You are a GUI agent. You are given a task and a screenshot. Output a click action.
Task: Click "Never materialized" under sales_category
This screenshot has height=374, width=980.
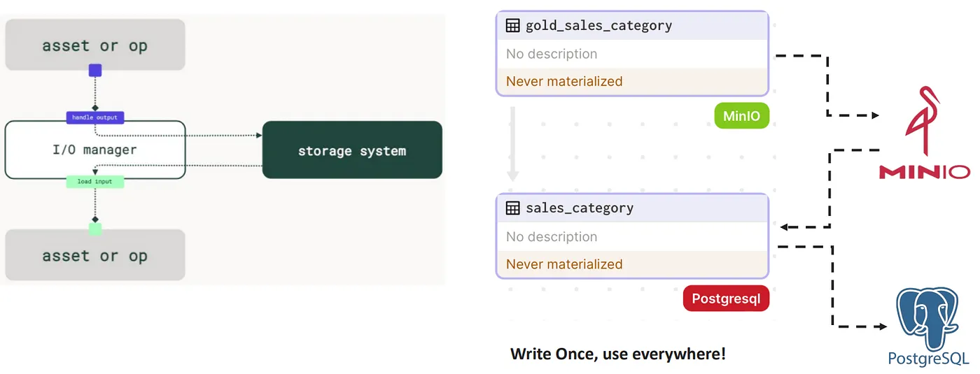564,264
